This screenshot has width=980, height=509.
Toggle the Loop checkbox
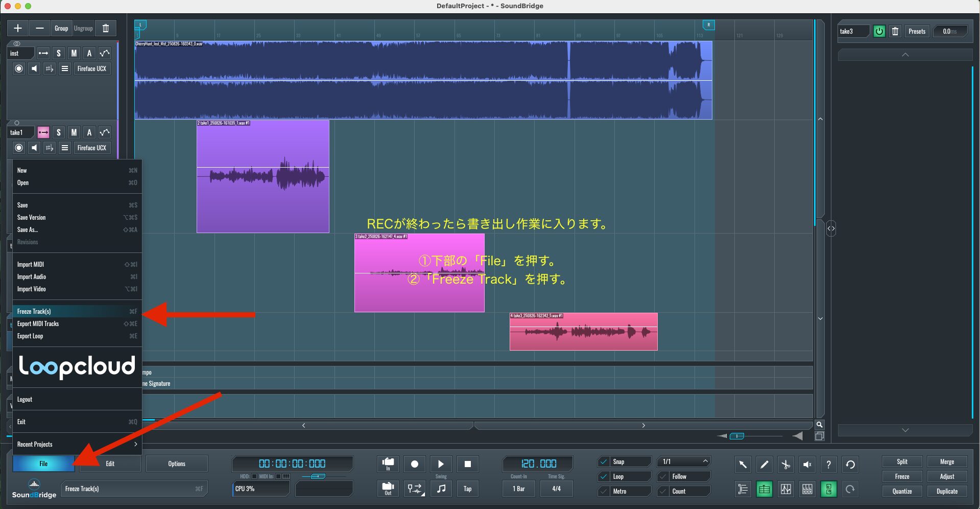coord(604,476)
